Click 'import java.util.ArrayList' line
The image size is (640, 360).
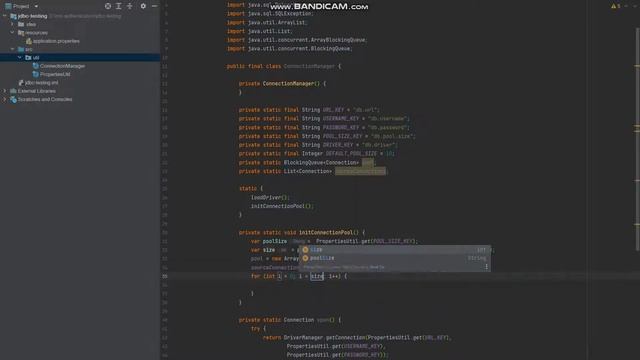[267, 22]
